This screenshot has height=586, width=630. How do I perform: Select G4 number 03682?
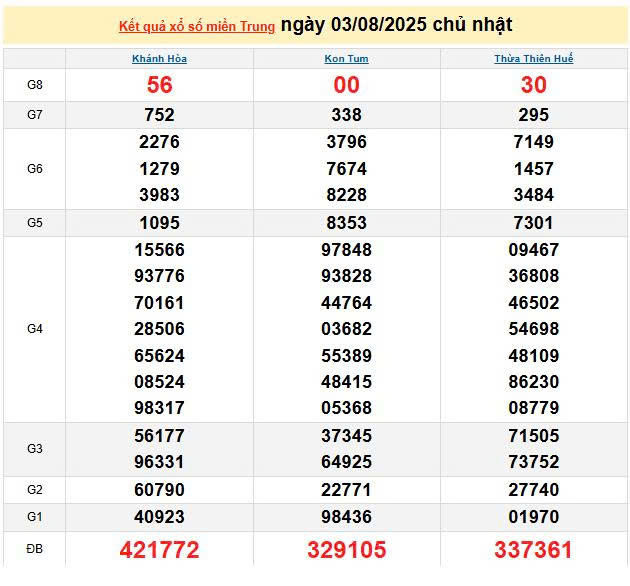pos(346,329)
